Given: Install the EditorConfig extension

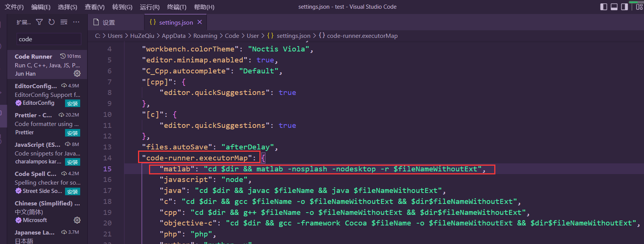Looking at the screenshot, I should tap(73, 103).
